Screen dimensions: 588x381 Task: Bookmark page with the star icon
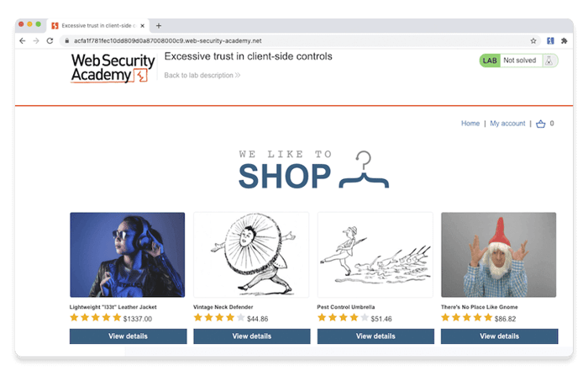click(533, 41)
